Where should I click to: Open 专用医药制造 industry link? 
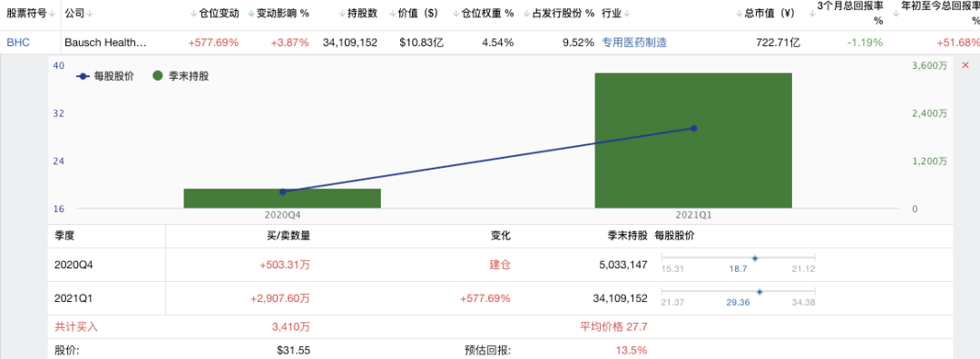(634, 44)
